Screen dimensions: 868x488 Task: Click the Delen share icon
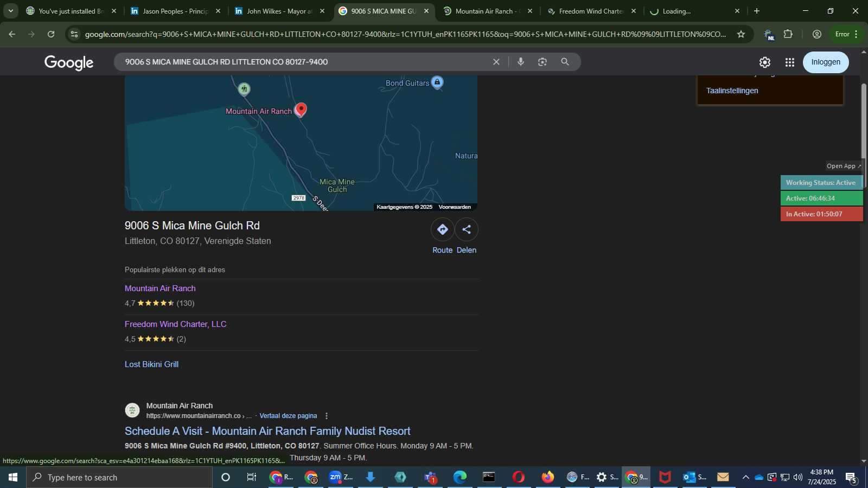pos(467,229)
